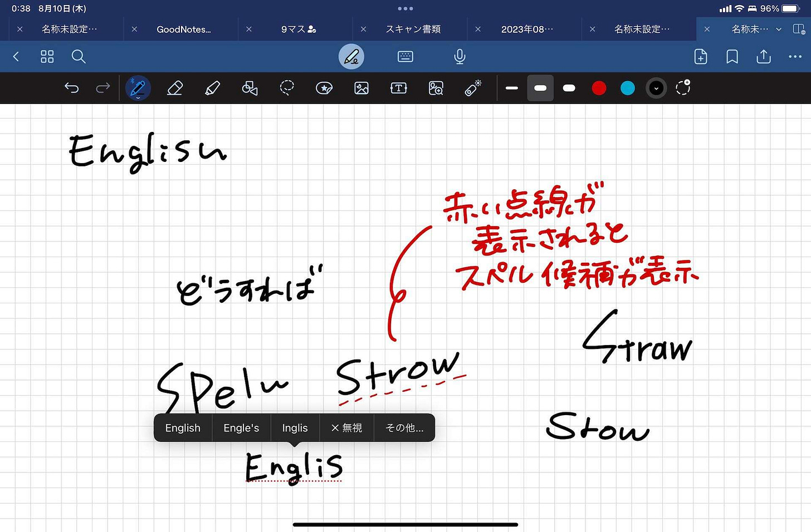Open the page thumbnails grid view
Viewport: 811px width, 532px height.
47,56
